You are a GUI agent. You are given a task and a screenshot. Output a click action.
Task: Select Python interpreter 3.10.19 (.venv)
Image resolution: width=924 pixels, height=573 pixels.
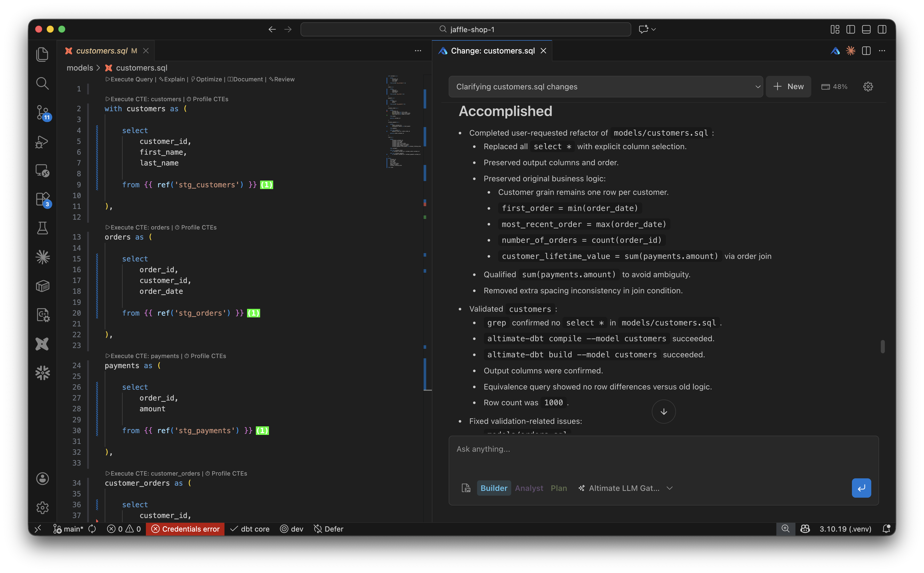click(x=845, y=529)
